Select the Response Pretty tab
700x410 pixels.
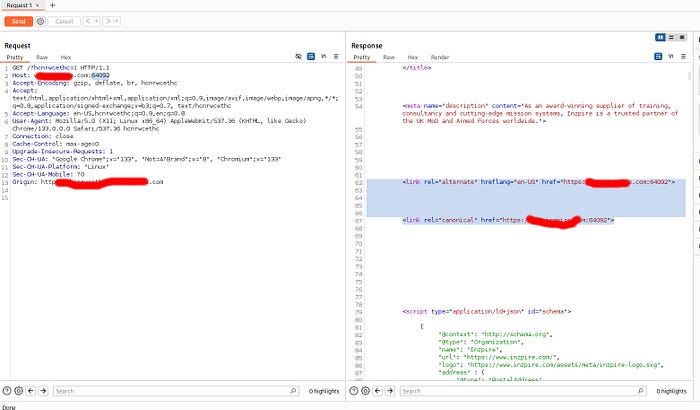[362, 57]
